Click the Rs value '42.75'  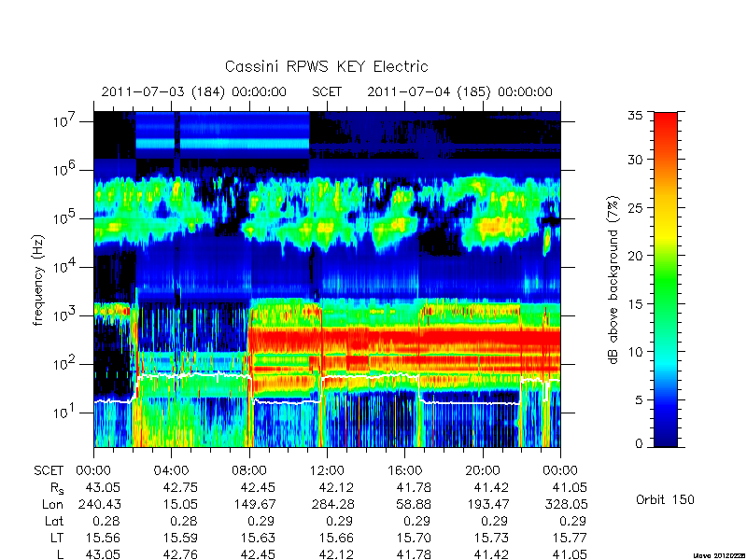coord(180,487)
